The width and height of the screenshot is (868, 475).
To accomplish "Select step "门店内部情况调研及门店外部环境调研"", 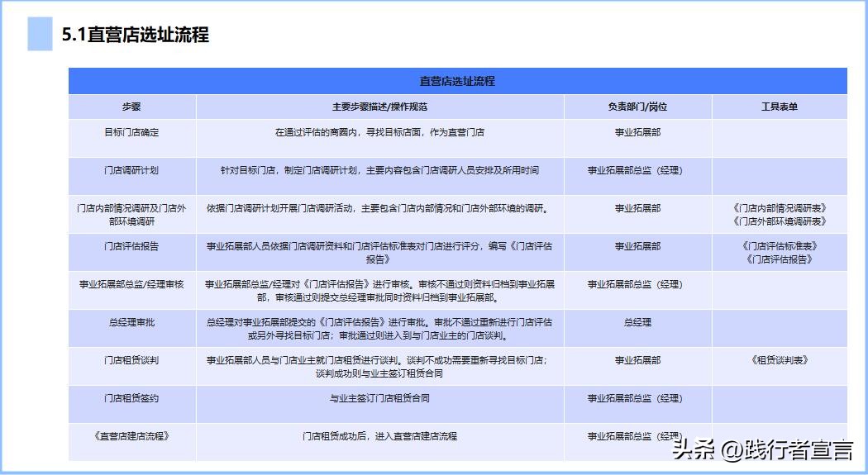I will coord(131,215).
